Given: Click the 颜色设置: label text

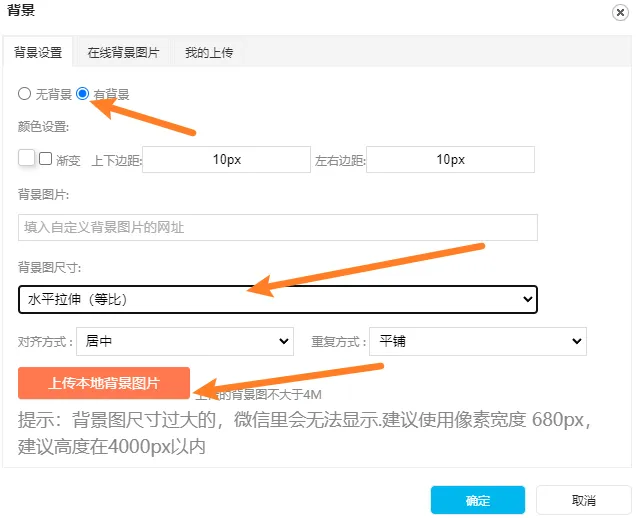Looking at the screenshot, I should tap(43, 127).
